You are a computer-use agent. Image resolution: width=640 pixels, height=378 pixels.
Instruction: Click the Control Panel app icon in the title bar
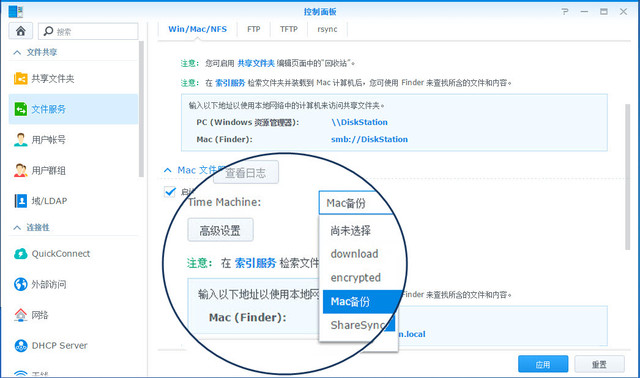click(16, 11)
